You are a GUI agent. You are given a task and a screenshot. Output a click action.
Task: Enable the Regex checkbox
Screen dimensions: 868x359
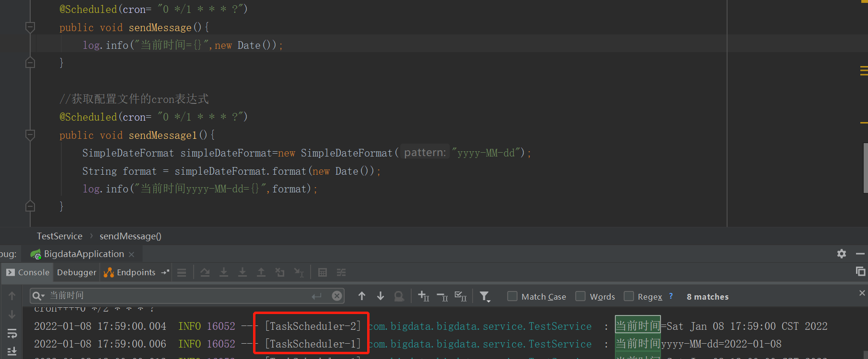tap(629, 296)
